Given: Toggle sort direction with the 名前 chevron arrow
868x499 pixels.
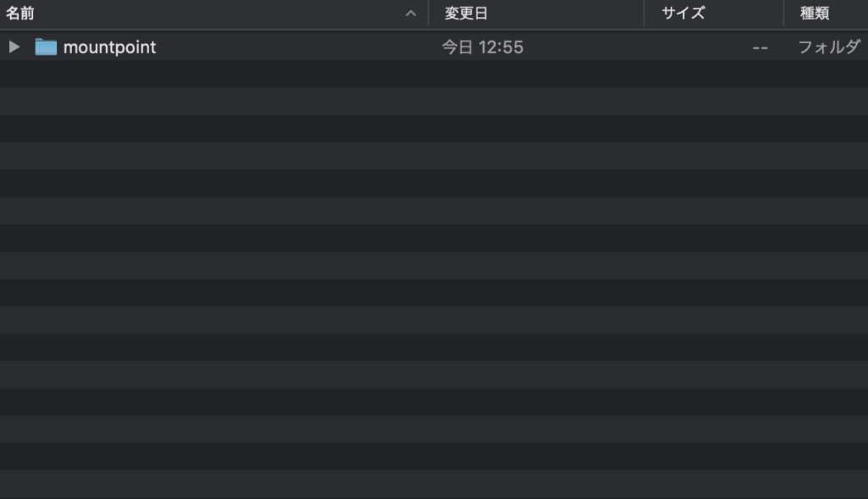Looking at the screenshot, I should coord(411,14).
